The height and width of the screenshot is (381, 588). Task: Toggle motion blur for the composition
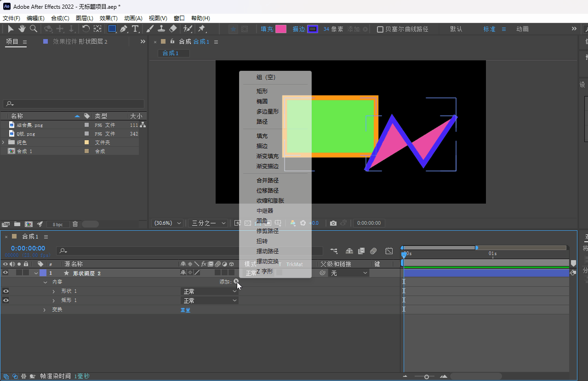click(x=373, y=251)
